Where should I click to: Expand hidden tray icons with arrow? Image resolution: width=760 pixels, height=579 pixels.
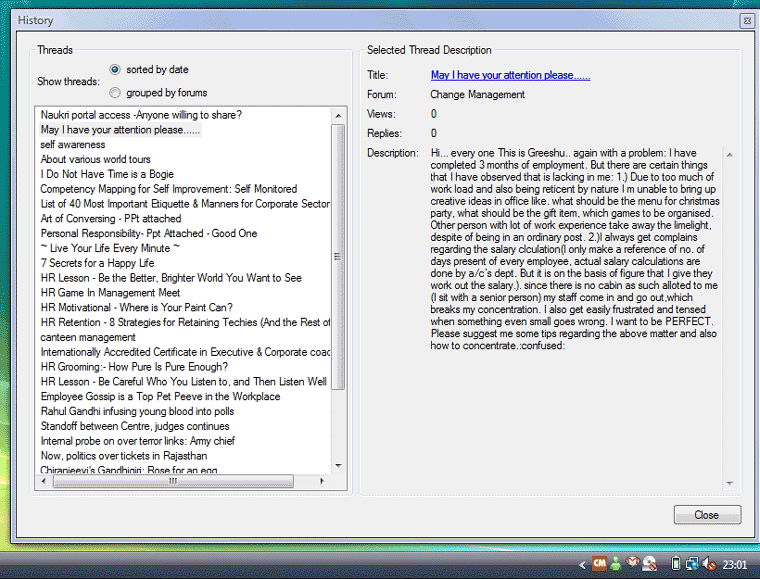[x=583, y=564]
